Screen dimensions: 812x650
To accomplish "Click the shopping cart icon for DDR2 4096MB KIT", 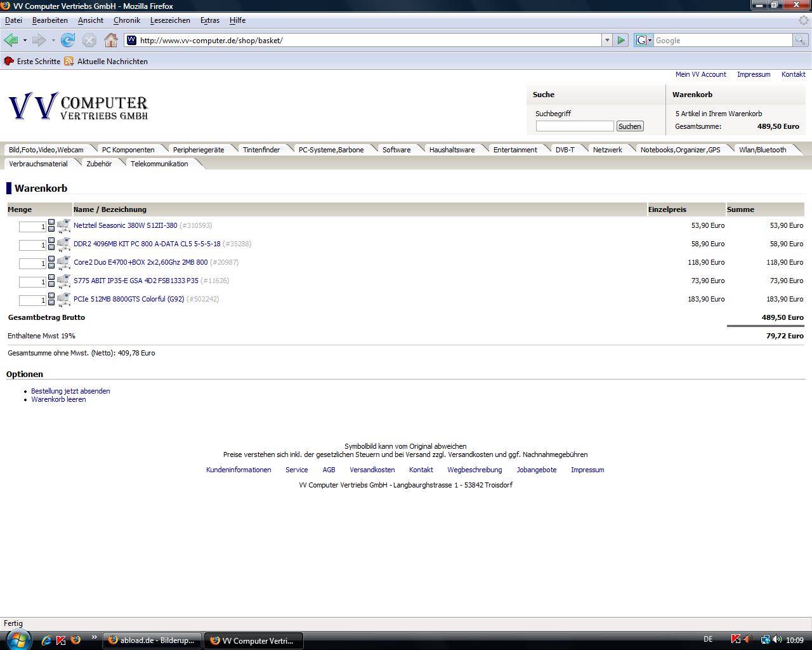I will tap(63, 244).
